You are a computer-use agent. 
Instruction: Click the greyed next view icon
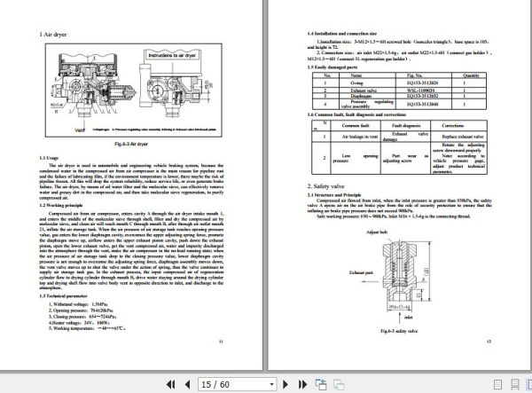tap(339, 384)
